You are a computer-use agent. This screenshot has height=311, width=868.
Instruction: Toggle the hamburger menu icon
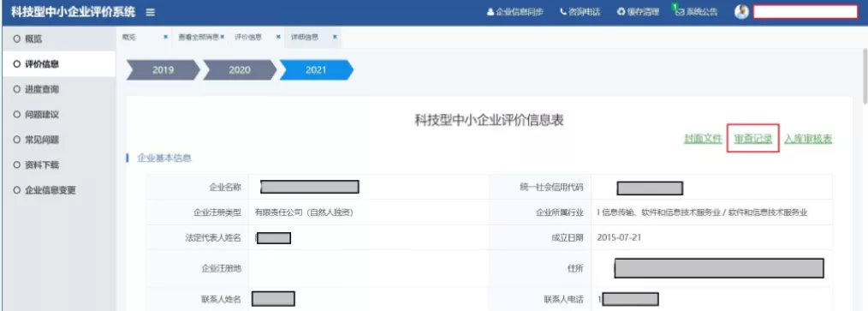(x=151, y=12)
